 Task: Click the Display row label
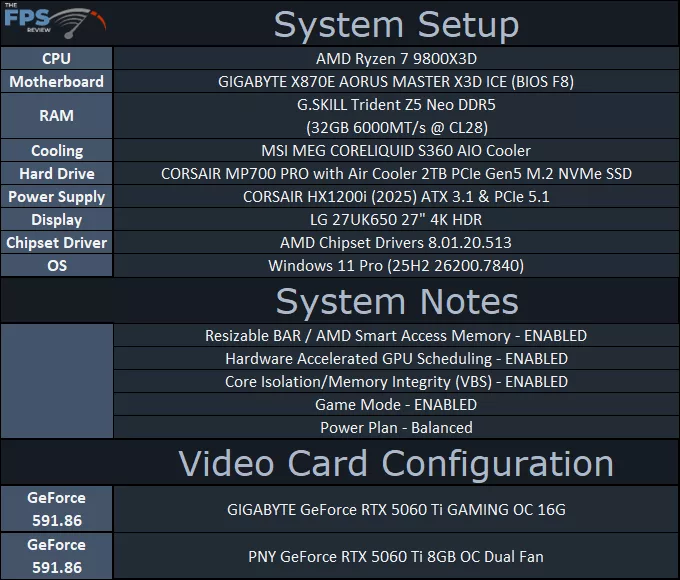56,220
